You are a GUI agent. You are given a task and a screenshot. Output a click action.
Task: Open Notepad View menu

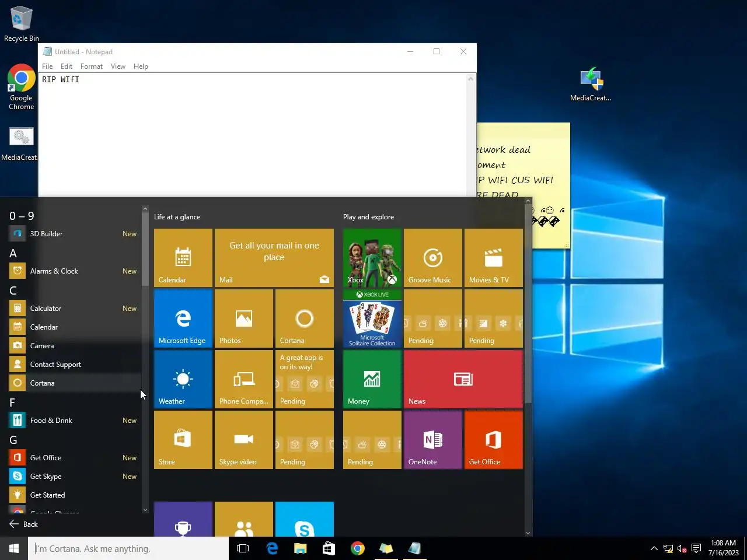[x=118, y=66]
